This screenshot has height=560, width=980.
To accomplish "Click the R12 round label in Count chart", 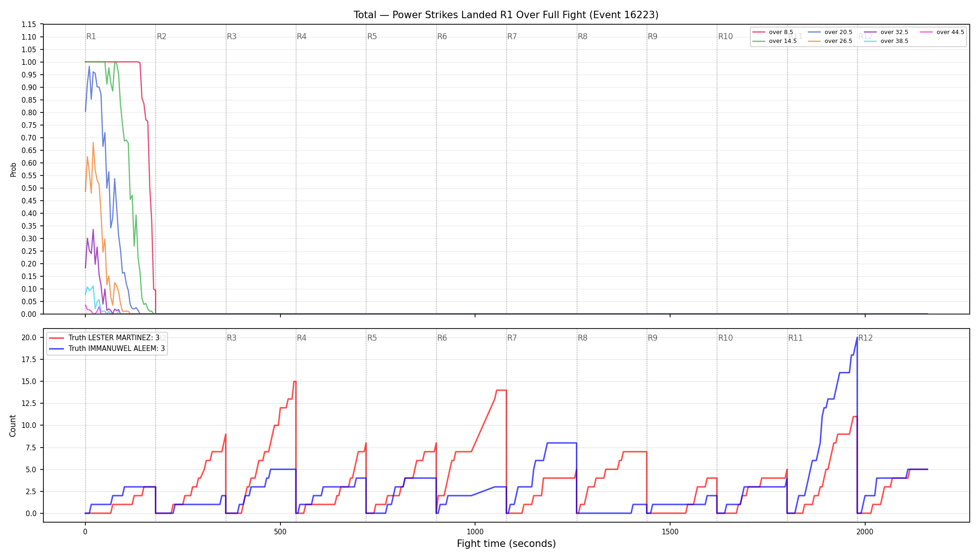I will tap(866, 338).
